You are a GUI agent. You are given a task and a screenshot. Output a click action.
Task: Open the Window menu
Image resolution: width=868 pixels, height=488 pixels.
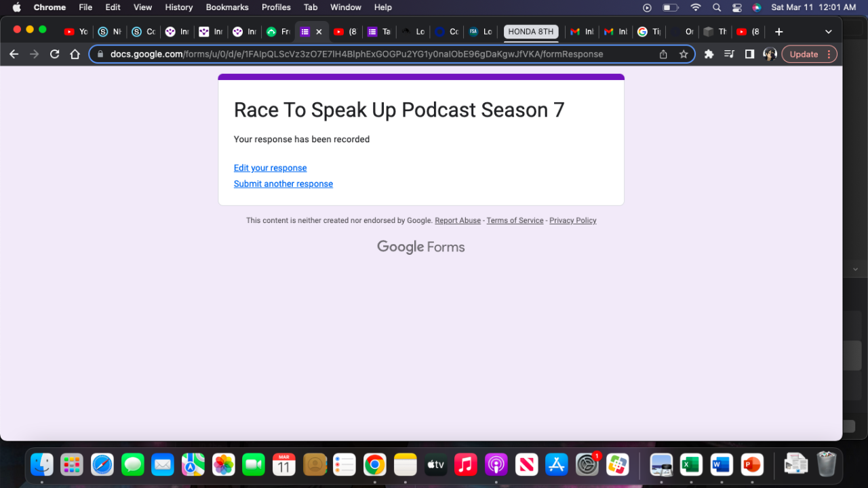[x=346, y=7]
